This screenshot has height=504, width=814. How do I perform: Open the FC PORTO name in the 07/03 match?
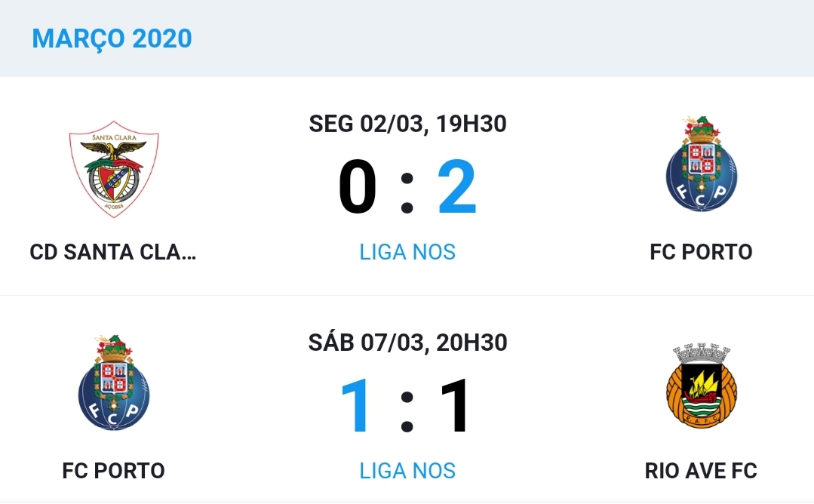[114, 471]
